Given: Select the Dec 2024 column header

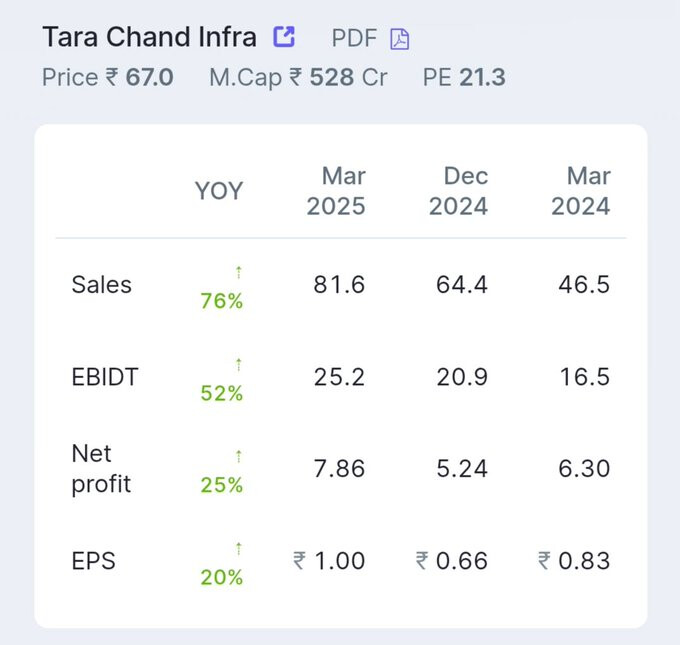Looking at the screenshot, I should pyautogui.click(x=458, y=191).
